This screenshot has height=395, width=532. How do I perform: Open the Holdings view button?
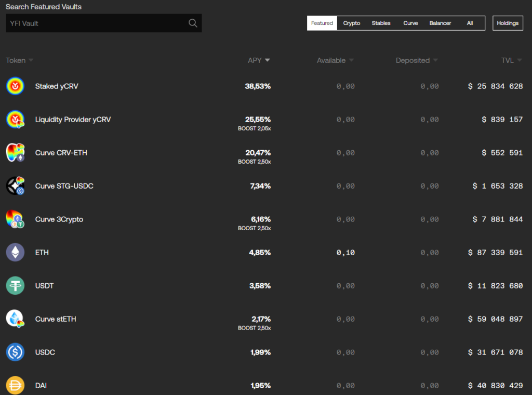pos(508,23)
